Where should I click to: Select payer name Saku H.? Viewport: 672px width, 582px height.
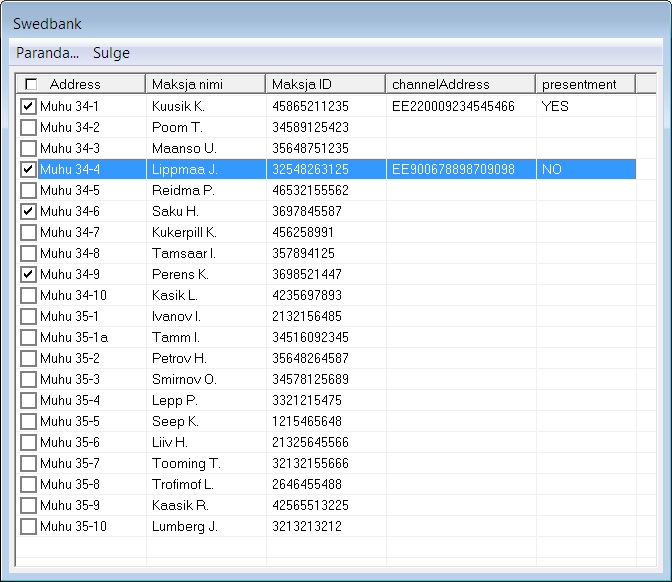175,211
